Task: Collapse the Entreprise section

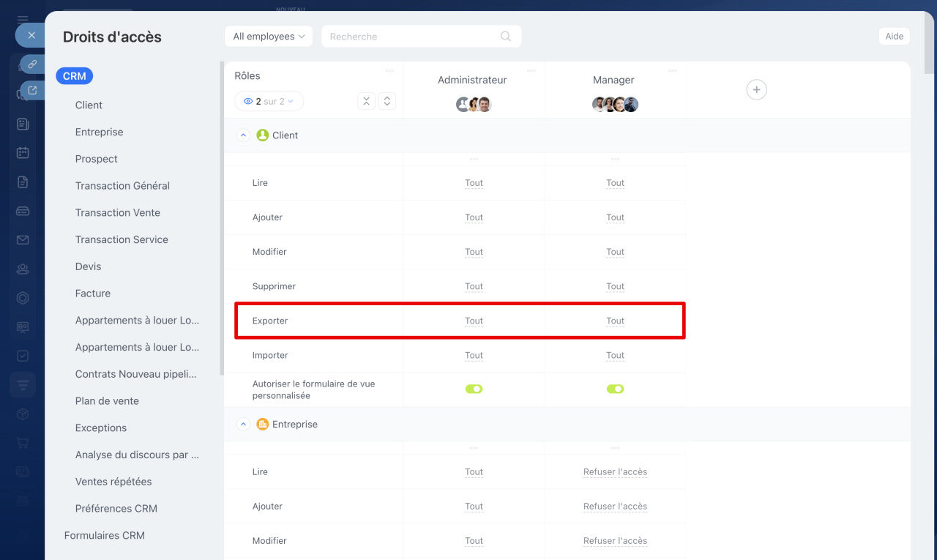Action: click(244, 425)
